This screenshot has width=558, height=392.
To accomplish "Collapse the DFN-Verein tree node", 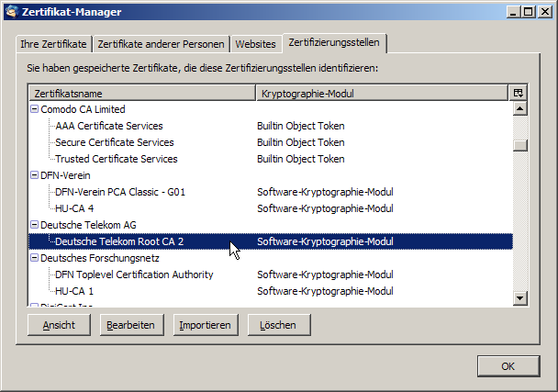I will pos(34,175).
